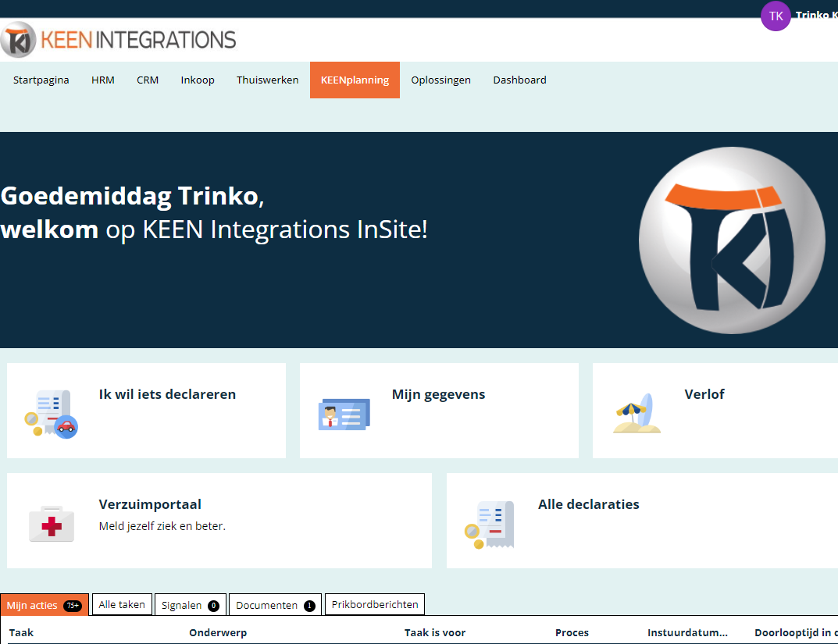Open the Startpagina menu item
838x644 pixels.
coord(41,80)
